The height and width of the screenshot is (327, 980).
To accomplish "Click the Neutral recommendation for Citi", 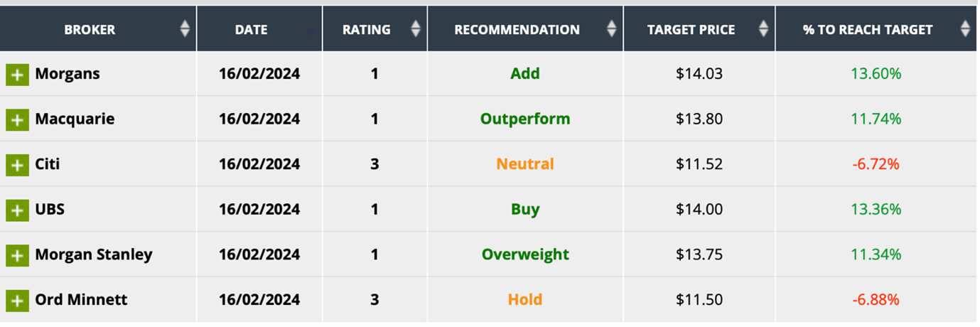I will tap(525, 164).
